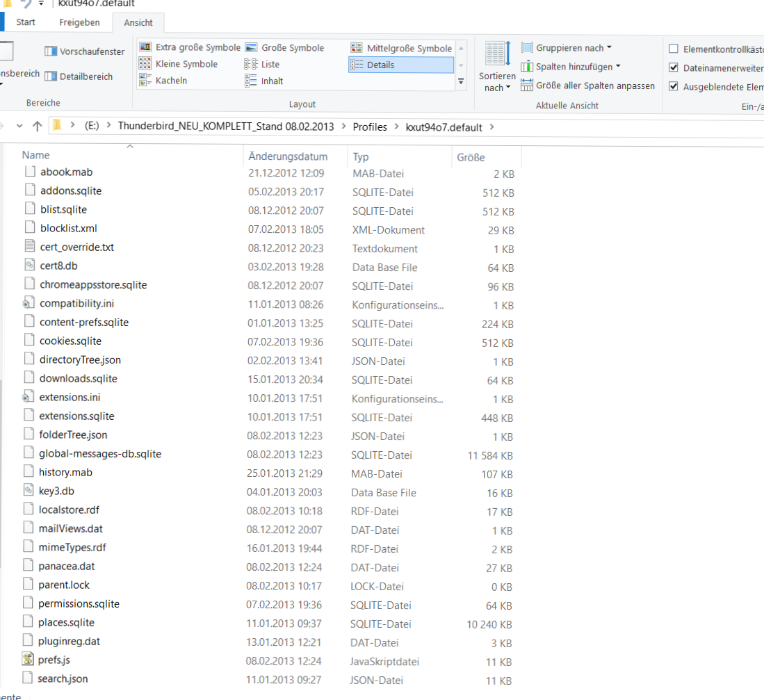Viewport: 764px width, 700px height.
Task: Uncheck Dateinamenerweiterungen checkbox
Action: (x=674, y=67)
